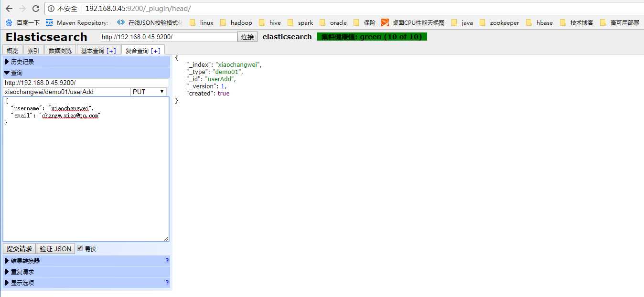This screenshot has height=297, width=644.
Task: Click "userAdd" id value in response
Action: coord(220,79)
